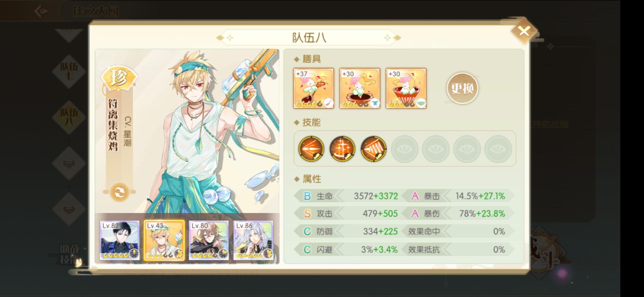This screenshot has width=644, height=297.
Task: Choose the Lv.80 brown-haired character portrait
Action: [209, 240]
